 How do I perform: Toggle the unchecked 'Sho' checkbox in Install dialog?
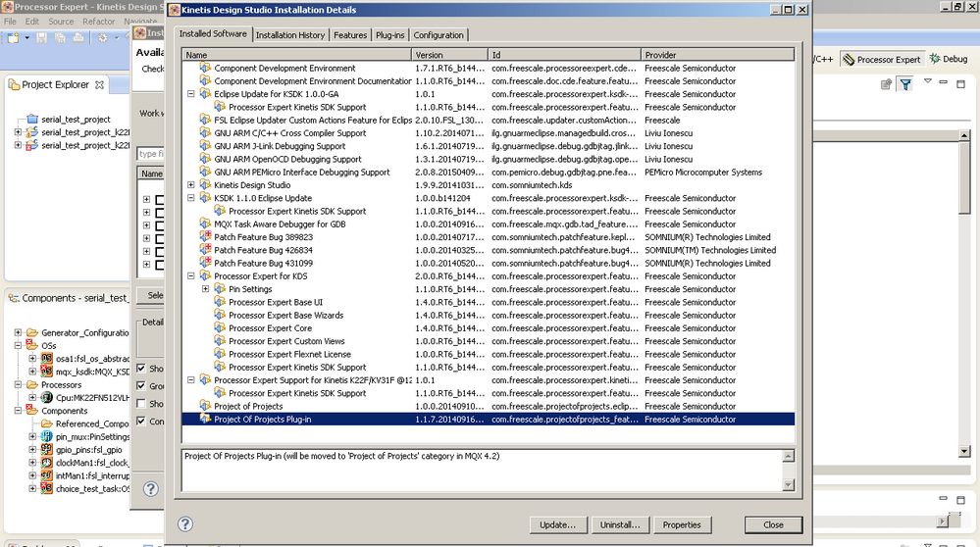[x=141, y=403]
